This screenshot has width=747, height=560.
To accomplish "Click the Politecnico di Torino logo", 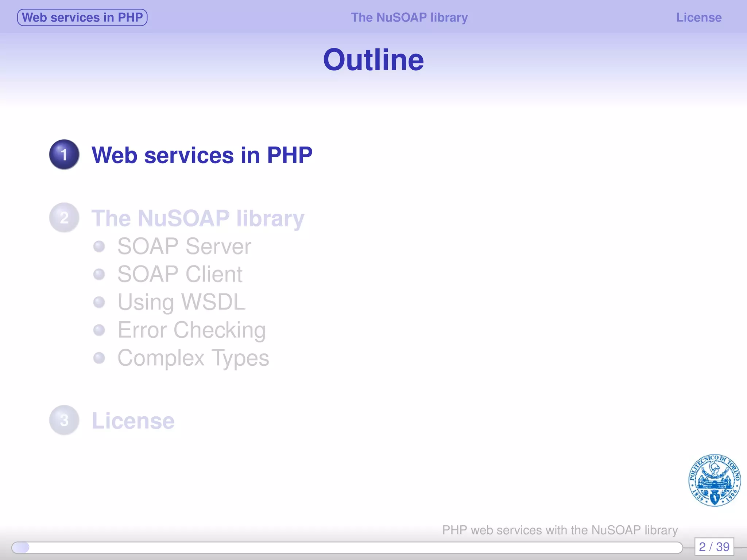I will tap(714, 480).
